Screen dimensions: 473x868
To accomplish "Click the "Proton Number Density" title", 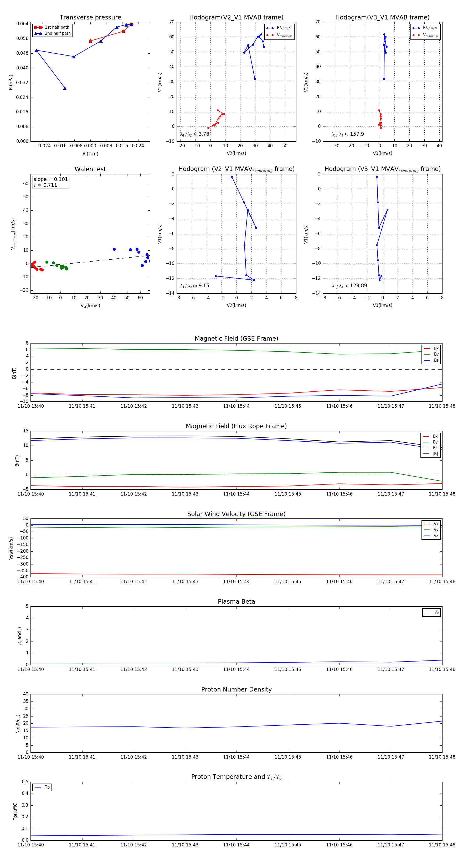I will [x=236, y=689].
